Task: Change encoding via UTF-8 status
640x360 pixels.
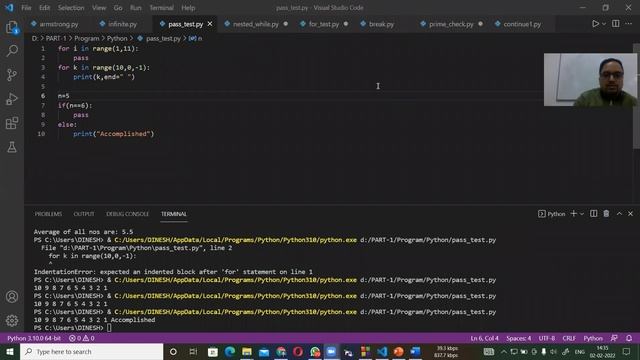Action: pos(547,338)
